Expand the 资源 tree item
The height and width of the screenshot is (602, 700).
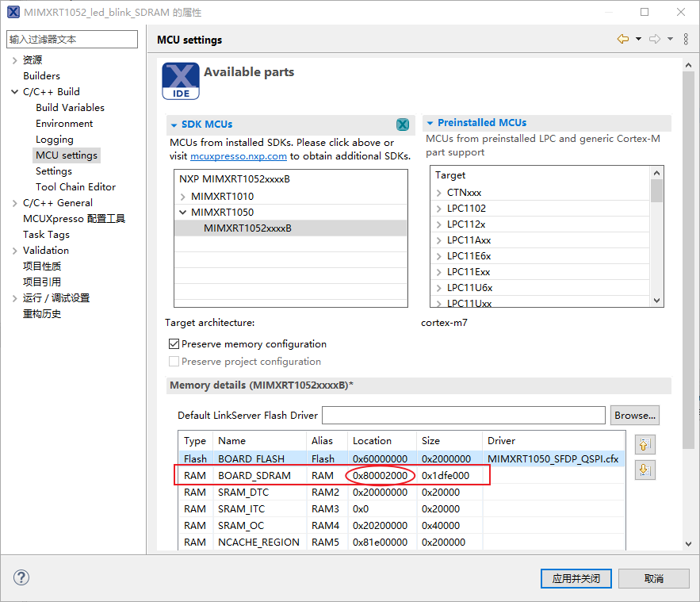point(15,60)
